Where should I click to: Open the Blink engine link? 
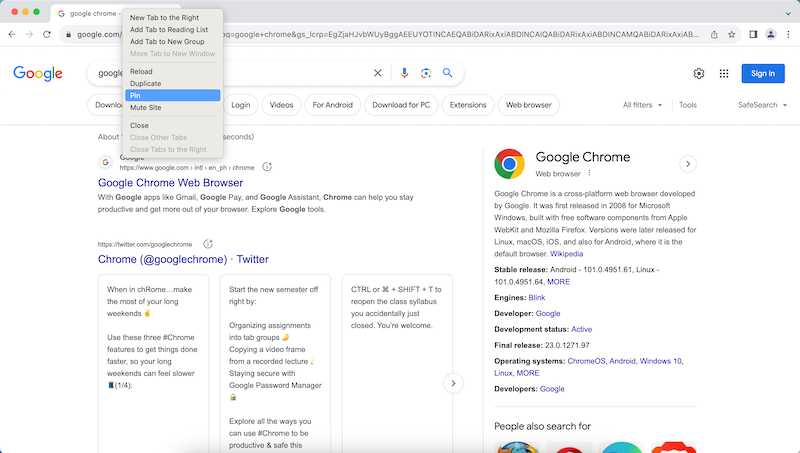pos(537,297)
